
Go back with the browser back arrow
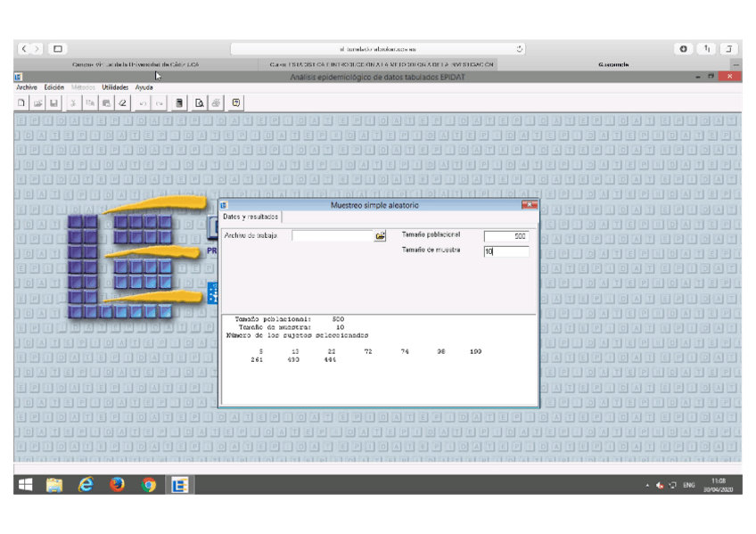[x=25, y=49]
